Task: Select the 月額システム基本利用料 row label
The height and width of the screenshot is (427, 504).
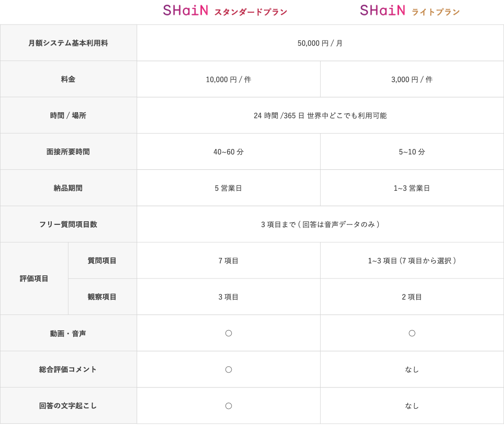Action: [x=68, y=43]
